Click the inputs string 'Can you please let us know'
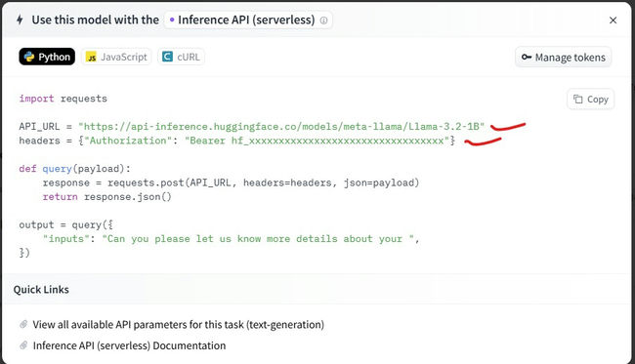Screen dimensions: 635x364 tap(258, 239)
